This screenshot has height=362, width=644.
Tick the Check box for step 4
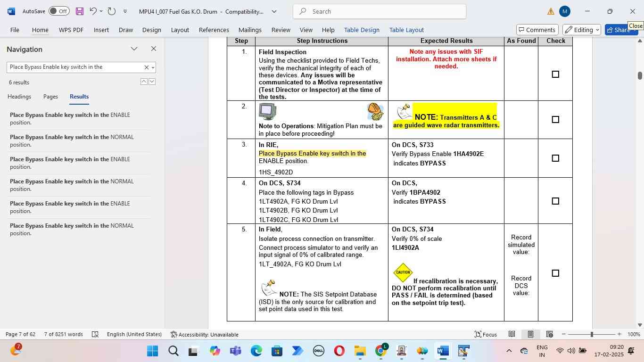555,201
